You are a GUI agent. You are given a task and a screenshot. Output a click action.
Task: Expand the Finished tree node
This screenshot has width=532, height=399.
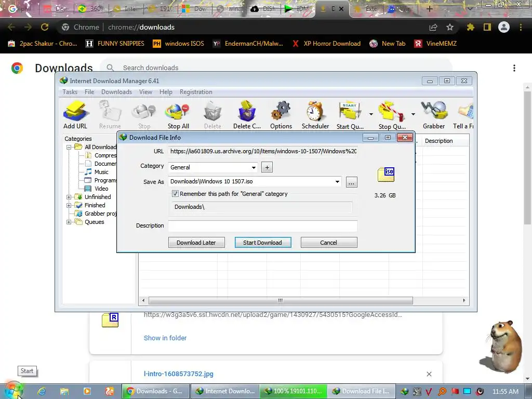pos(69,206)
